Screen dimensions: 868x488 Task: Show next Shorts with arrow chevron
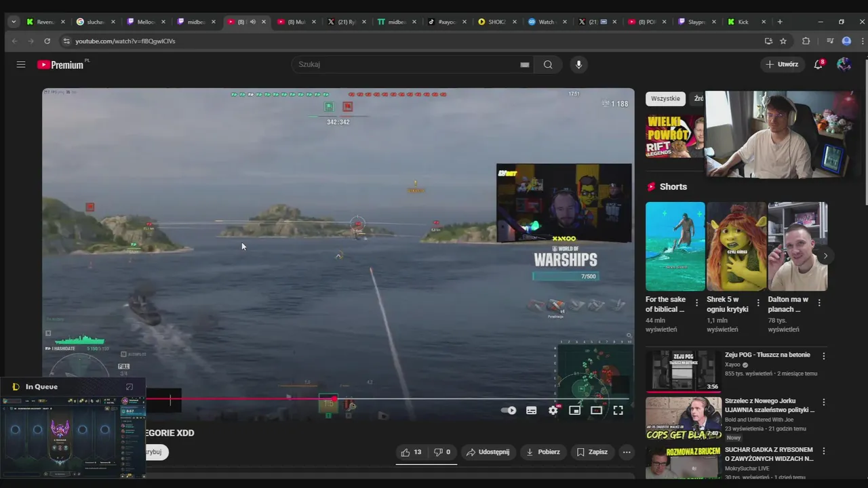(825, 256)
